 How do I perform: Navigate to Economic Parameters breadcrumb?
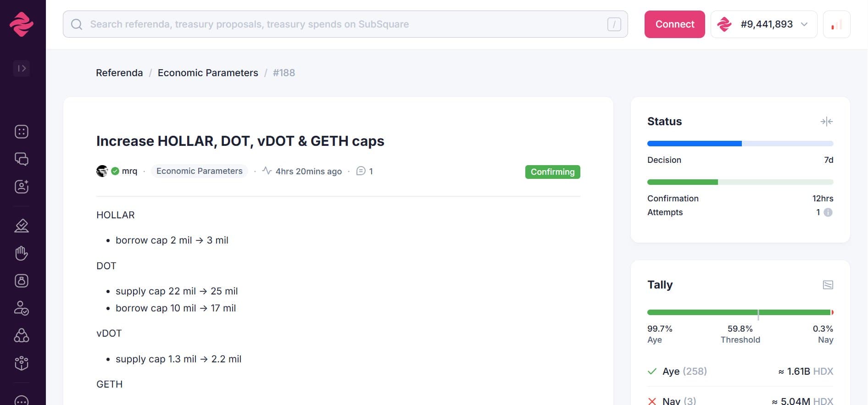point(208,73)
